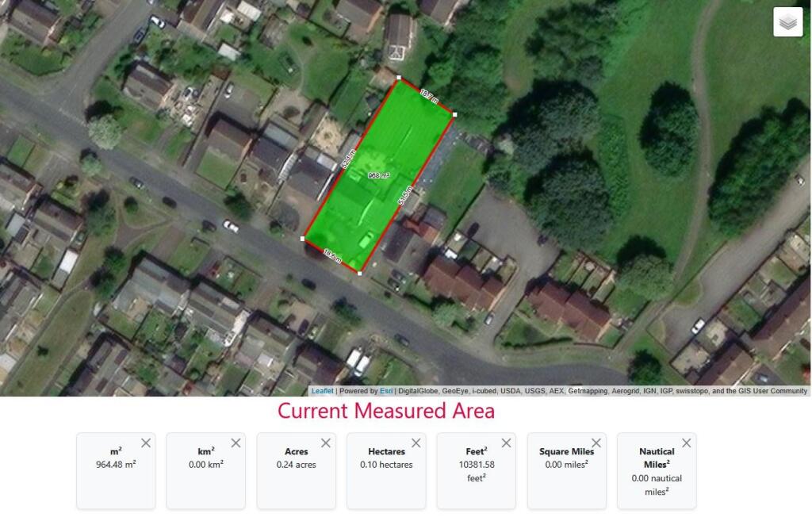The image size is (812, 525).
Task: Remove the m² unit card
Action: 146,443
